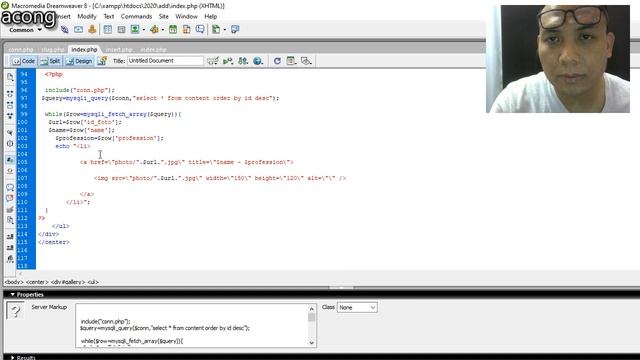This screenshot has width=640, height=360.
Task: Toggle Line Numbers on the coding toolbar
Action: point(10,160)
